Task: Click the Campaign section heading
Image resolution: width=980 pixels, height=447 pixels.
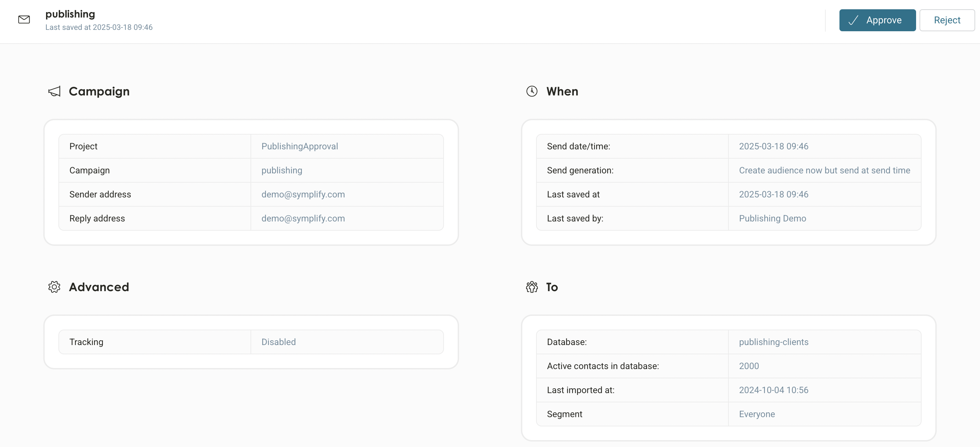Action: (99, 91)
